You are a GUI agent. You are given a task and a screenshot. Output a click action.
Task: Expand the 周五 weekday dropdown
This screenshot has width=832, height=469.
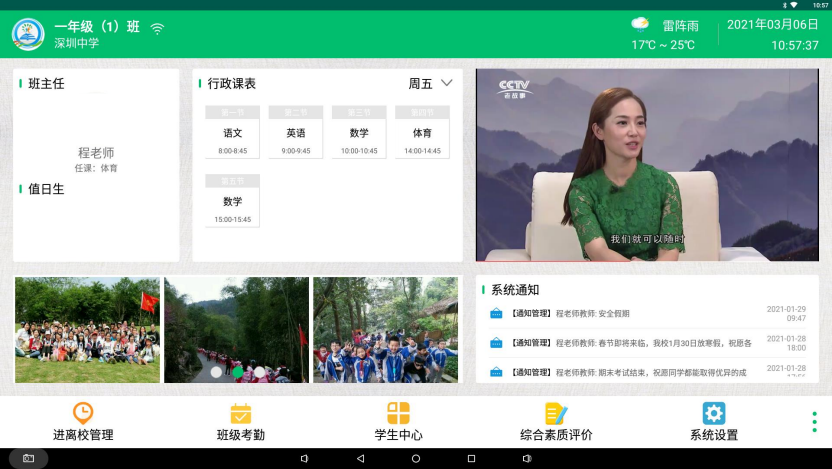447,83
